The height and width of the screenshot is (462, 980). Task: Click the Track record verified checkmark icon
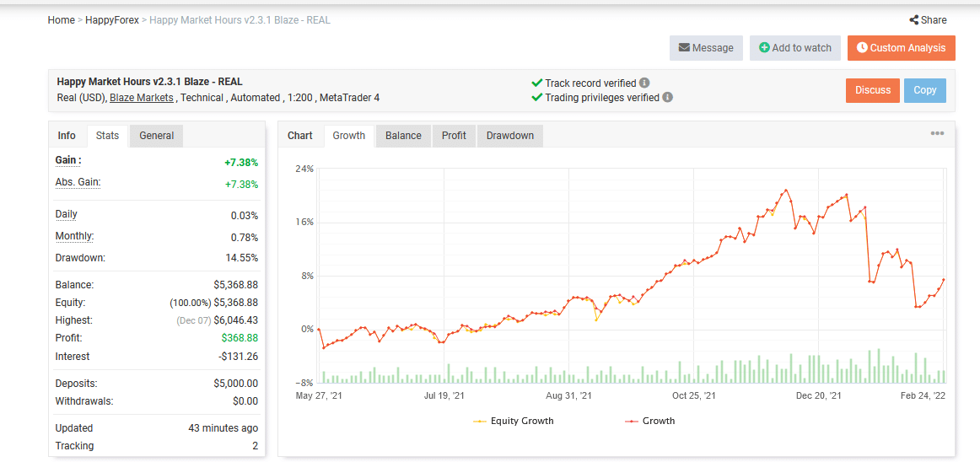536,83
